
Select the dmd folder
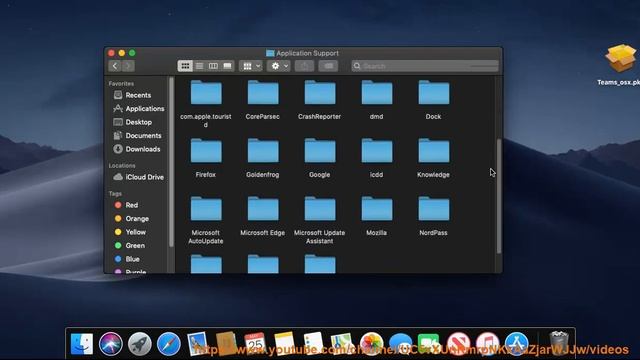coord(376,93)
